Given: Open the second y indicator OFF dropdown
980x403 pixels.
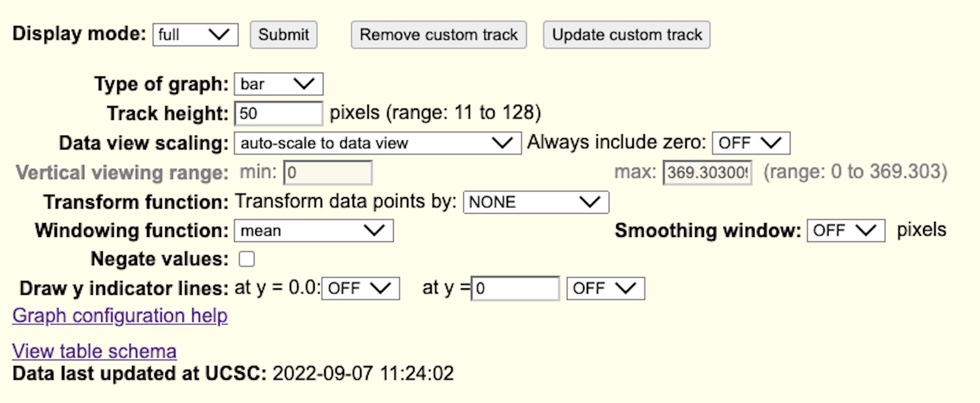Looking at the screenshot, I should tap(605, 289).
